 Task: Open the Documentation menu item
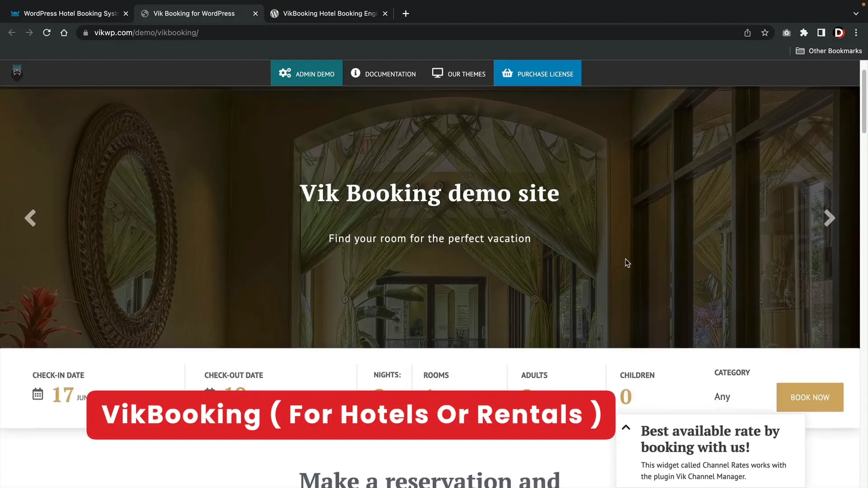(383, 73)
